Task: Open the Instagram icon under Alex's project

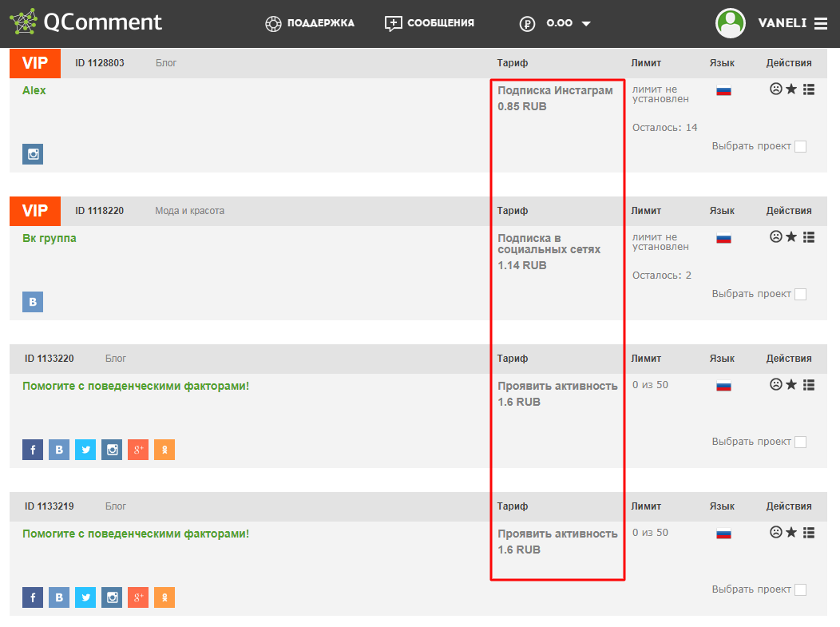Action: coord(32,153)
